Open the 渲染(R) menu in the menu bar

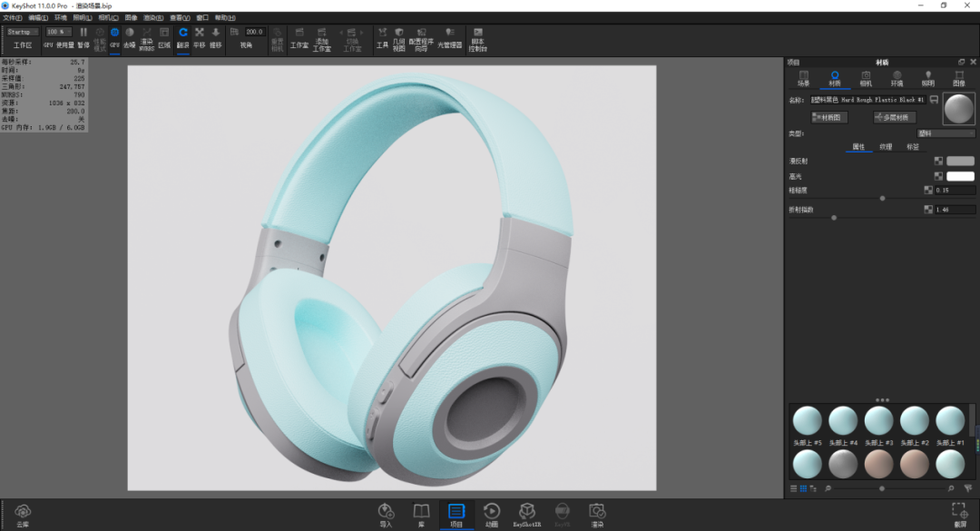click(x=153, y=17)
